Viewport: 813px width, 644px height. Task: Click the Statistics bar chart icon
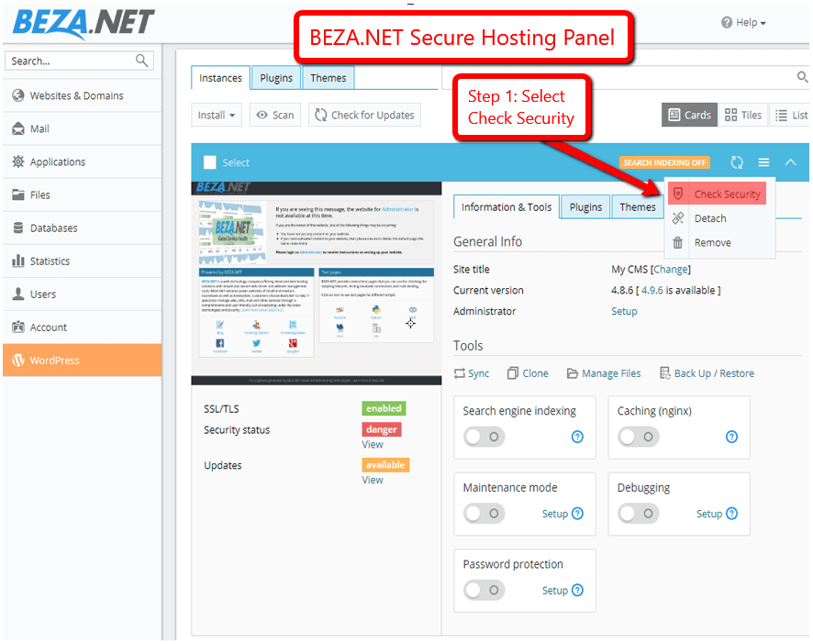[x=18, y=261]
